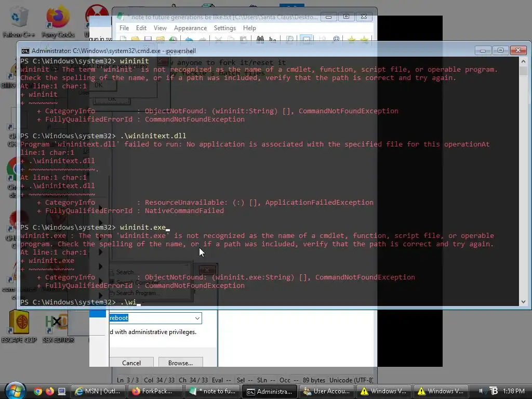
Task: Switch to the second Windows V... taskbar button
Action: click(x=441, y=391)
